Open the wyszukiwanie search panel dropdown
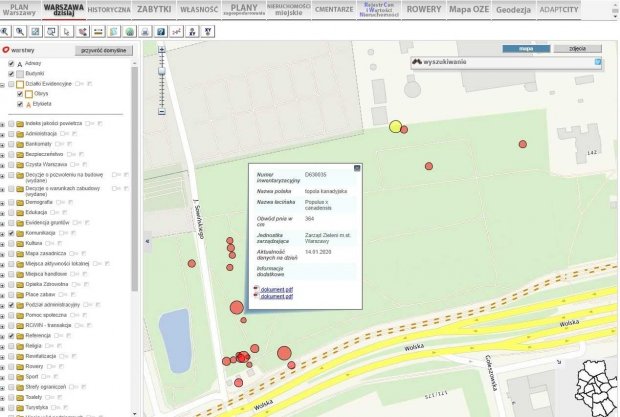The width and height of the screenshot is (620, 417). (597, 62)
